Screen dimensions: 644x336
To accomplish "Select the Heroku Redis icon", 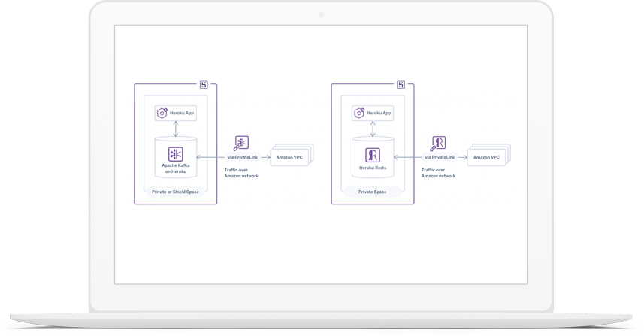I will point(373,156).
